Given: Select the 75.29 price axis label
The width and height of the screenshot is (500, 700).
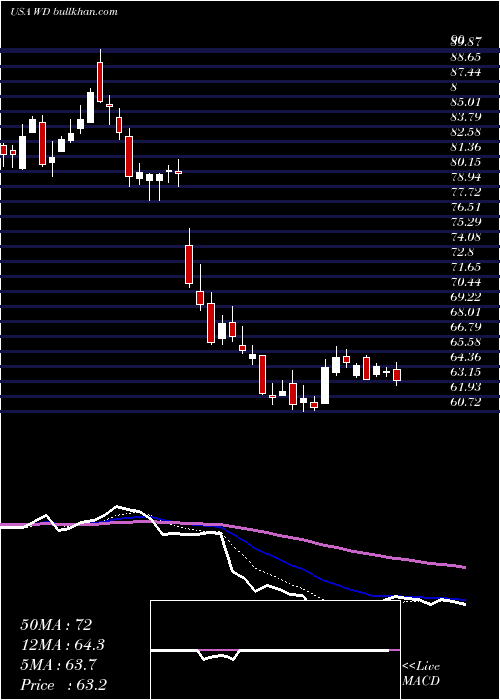Looking at the screenshot, I should 465,222.
